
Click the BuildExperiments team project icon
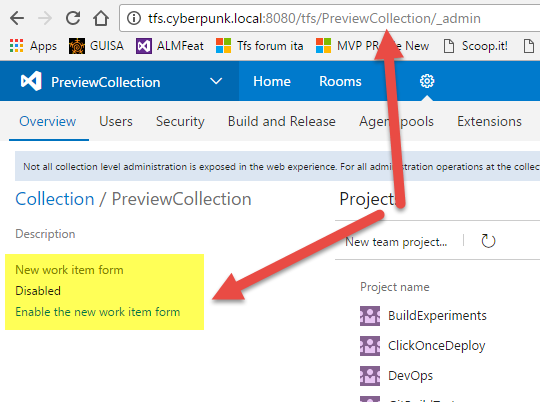click(370, 316)
